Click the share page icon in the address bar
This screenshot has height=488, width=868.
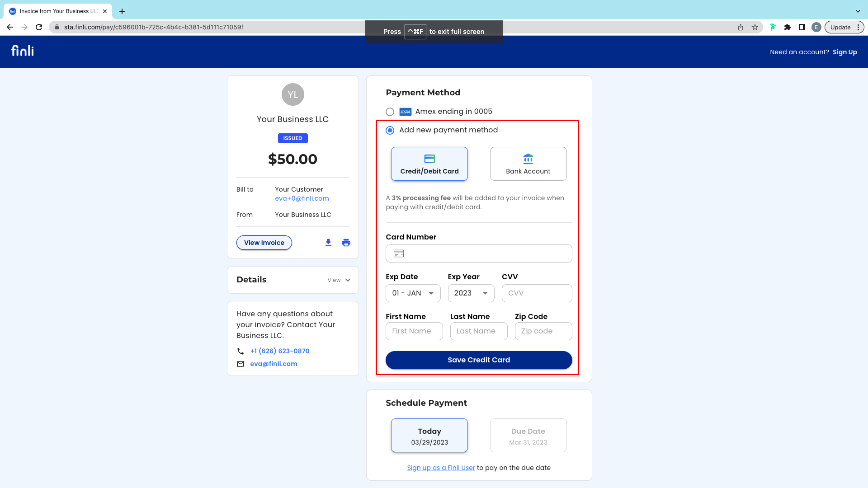point(741,27)
